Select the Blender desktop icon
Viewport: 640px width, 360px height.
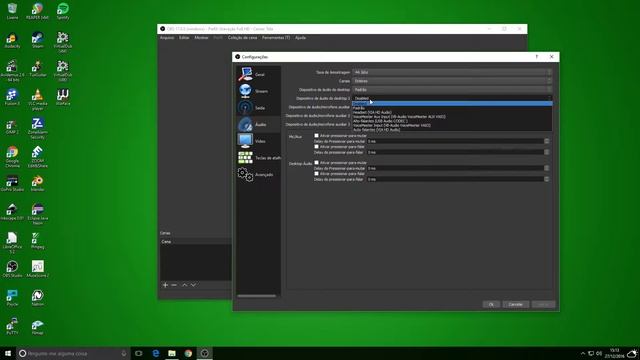38,184
